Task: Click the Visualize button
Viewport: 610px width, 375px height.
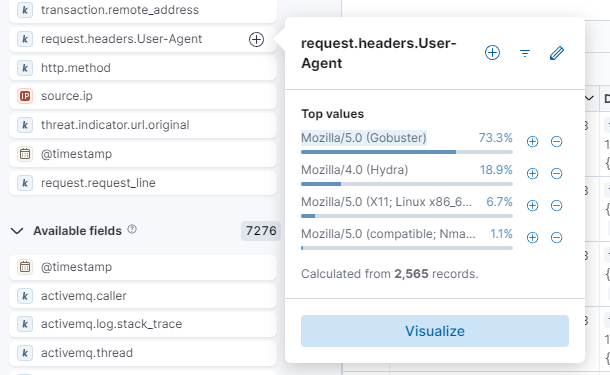Action: tap(435, 331)
